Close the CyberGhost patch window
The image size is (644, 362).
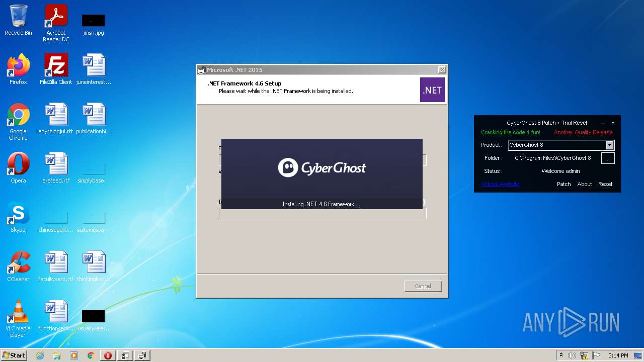(x=613, y=123)
